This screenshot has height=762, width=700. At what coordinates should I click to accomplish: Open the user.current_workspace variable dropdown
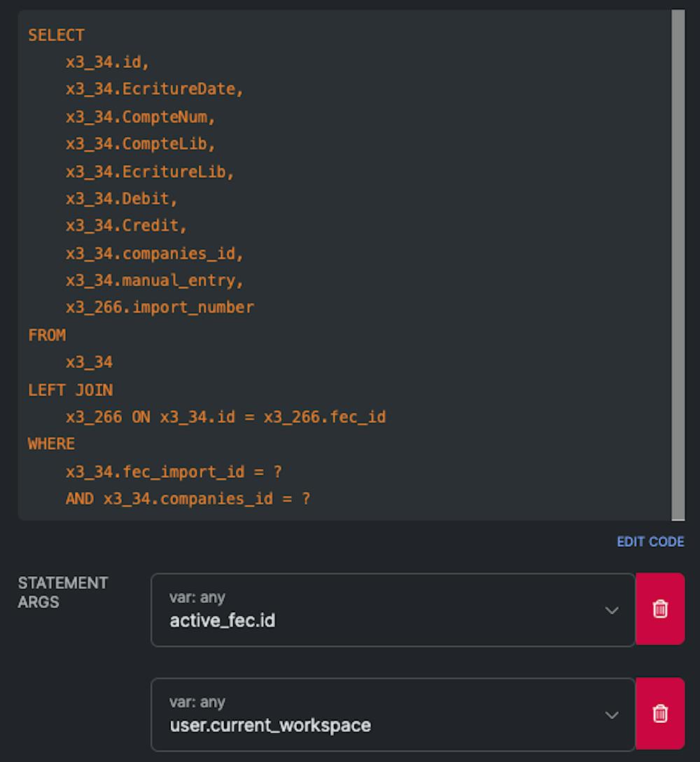(612, 714)
